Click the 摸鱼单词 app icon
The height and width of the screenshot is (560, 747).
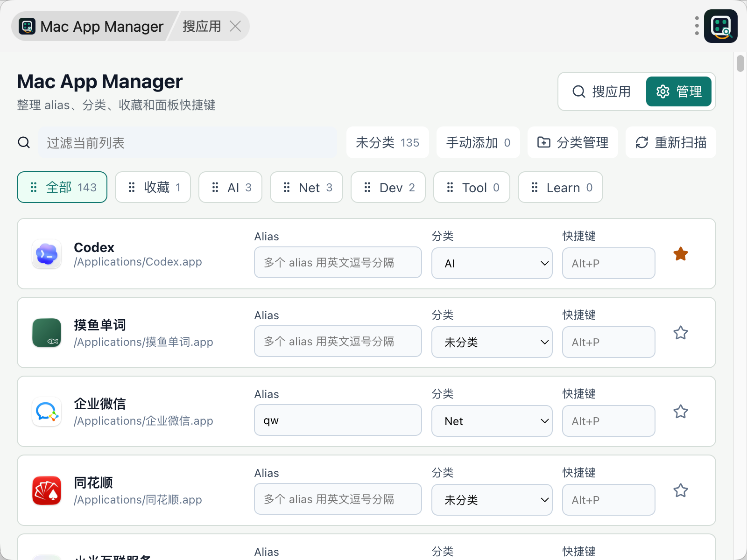[x=47, y=333]
